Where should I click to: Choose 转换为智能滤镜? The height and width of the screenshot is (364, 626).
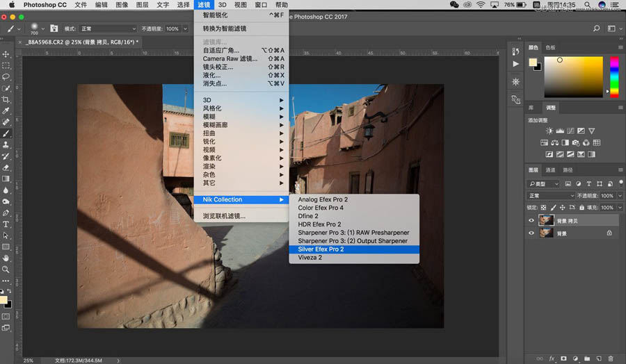[x=241, y=28]
